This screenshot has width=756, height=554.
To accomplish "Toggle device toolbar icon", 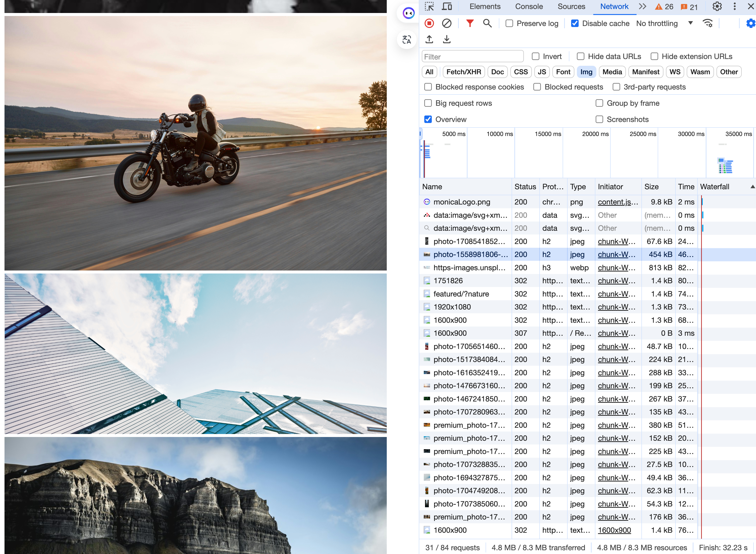I will (447, 6).
